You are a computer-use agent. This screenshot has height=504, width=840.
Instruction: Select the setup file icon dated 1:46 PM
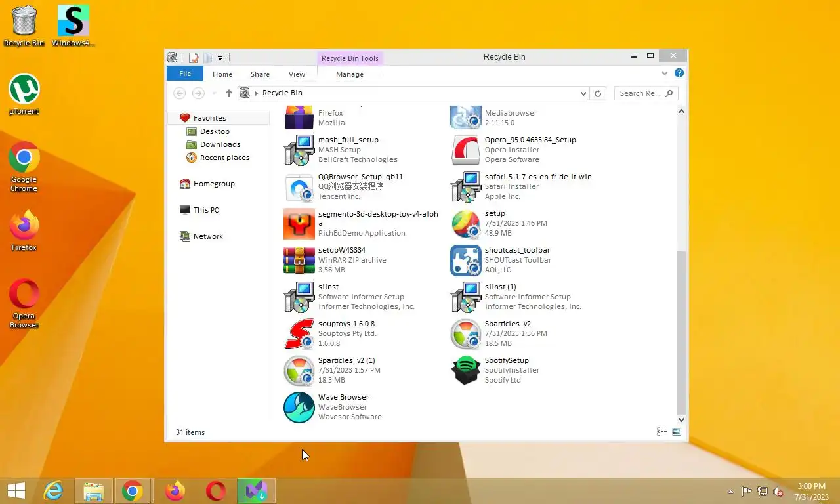tap(466, 224)
